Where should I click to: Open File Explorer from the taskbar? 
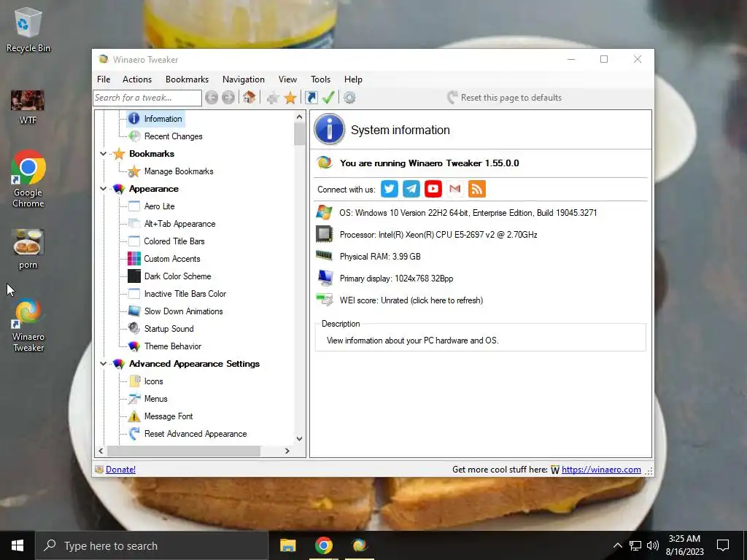pos(287,545)
